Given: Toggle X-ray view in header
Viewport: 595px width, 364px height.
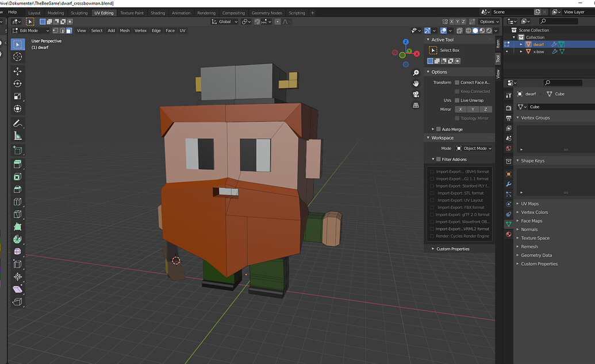Looking at the screenshot, I should 459,30.
